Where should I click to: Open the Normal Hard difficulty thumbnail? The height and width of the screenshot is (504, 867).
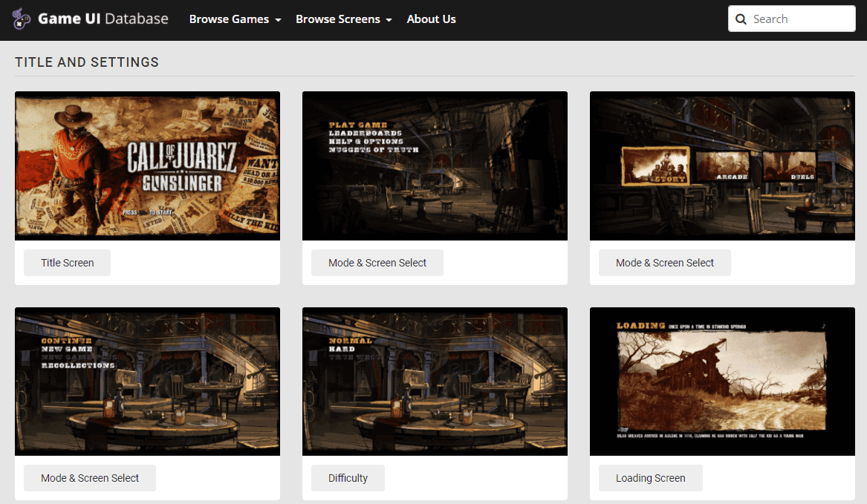pos(435,382)
